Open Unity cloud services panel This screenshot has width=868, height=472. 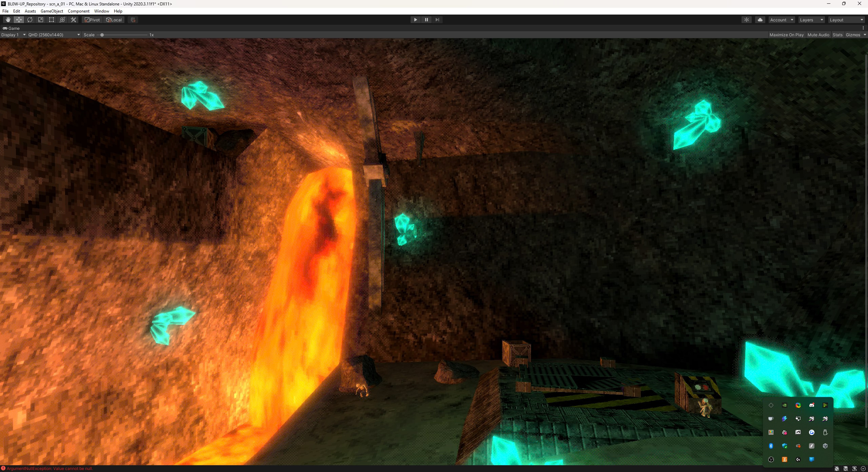759,19
